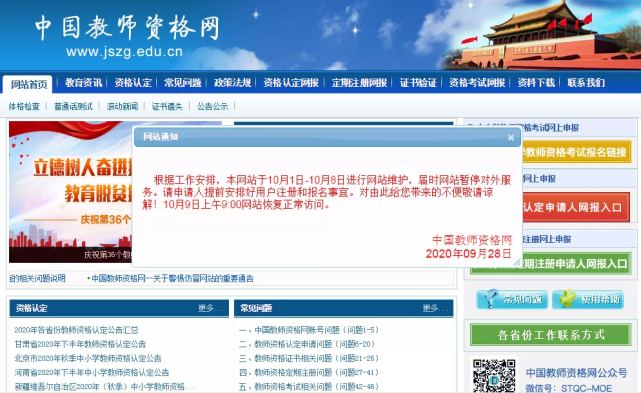The height and width of the screenshot is (393, 641).
Task: Open 证书验证 from the navigation bar
Action: [x=418, y=83]
